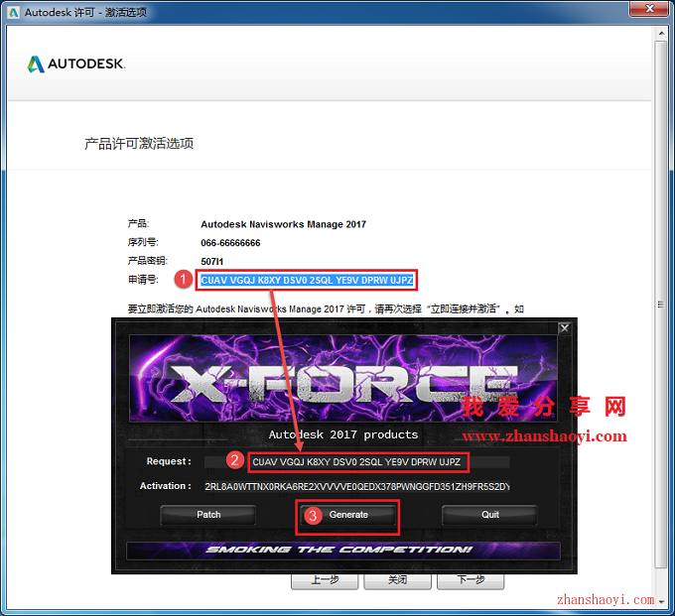Click the Autodesk logo
675x616 pixels.
tap(76, 63)
